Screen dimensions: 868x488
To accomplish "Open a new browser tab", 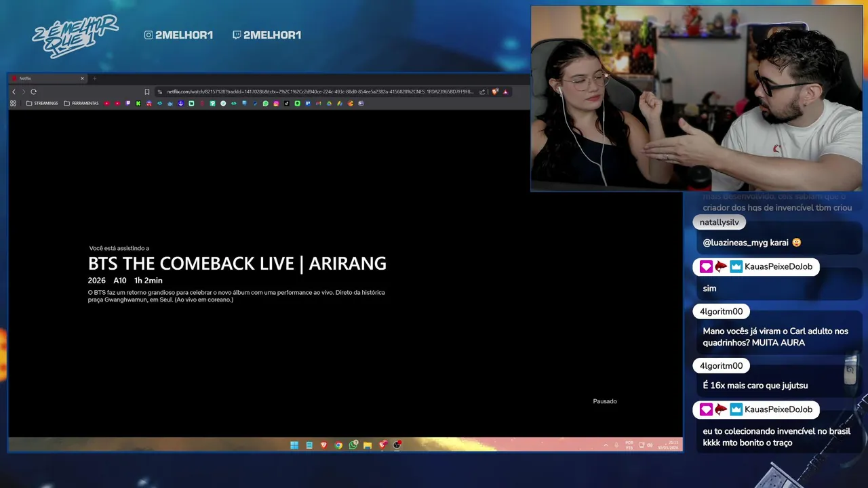I will (94, 79).
